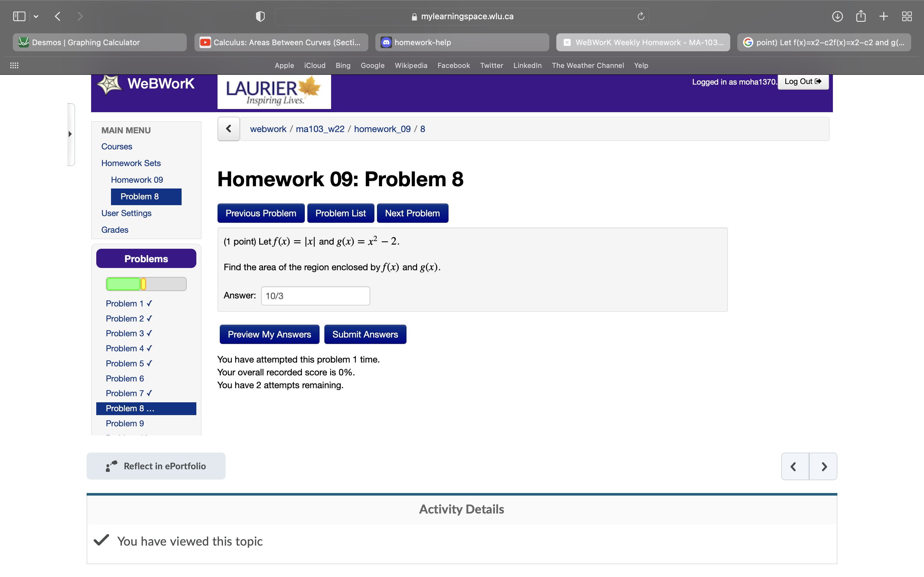The width and height of the screenshot is (924, 577).
Task: Expand the sidebar tab group dropdown
Action: (x=36, y=16)
